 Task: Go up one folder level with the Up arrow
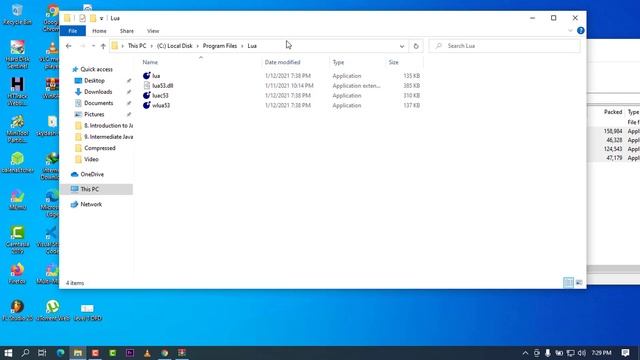[x=103, y=46]
